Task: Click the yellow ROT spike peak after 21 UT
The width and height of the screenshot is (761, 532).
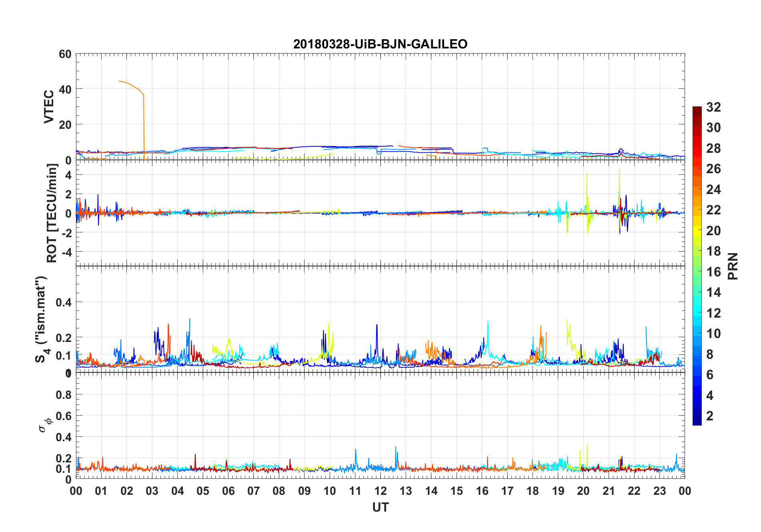Action: [x=619, y=170]
